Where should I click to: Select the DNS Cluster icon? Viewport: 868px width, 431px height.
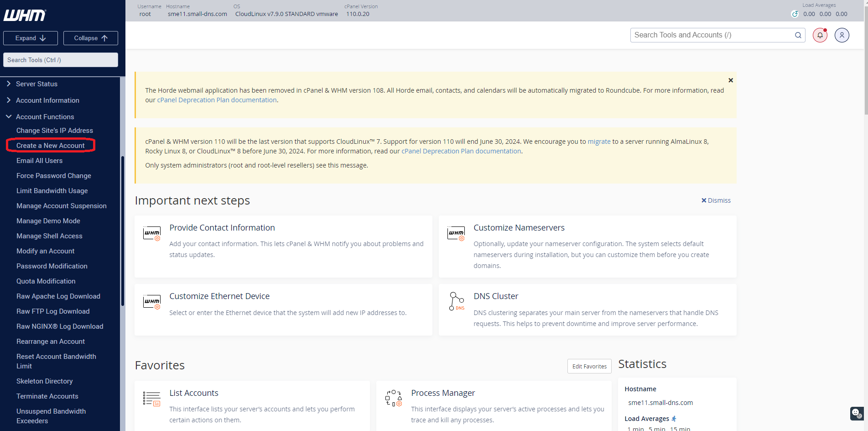click(456, 301)
